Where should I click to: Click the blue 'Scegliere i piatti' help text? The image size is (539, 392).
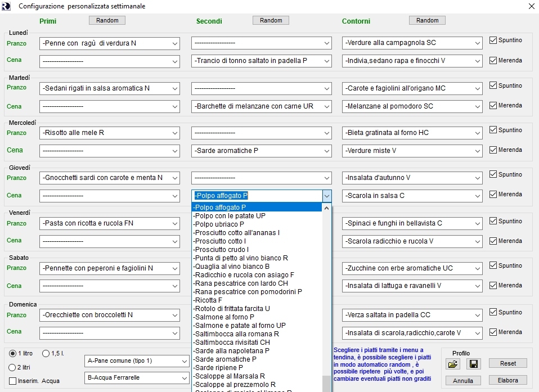pyautogui.click(x=382, y=364)
